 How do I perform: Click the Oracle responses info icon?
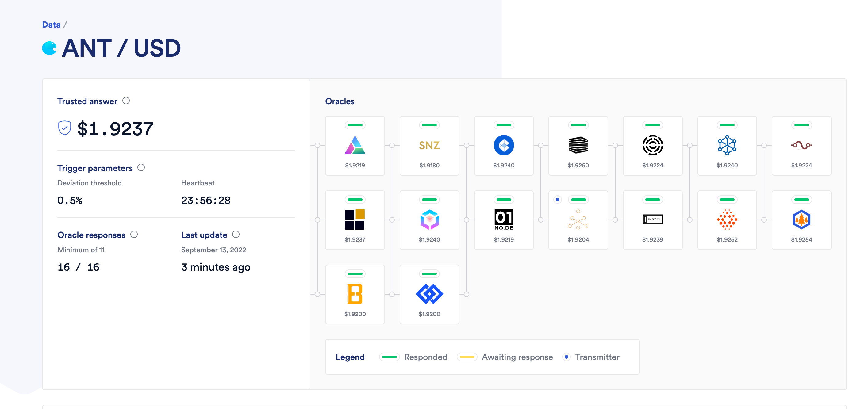pyautogui.click(x=134, y=234)
